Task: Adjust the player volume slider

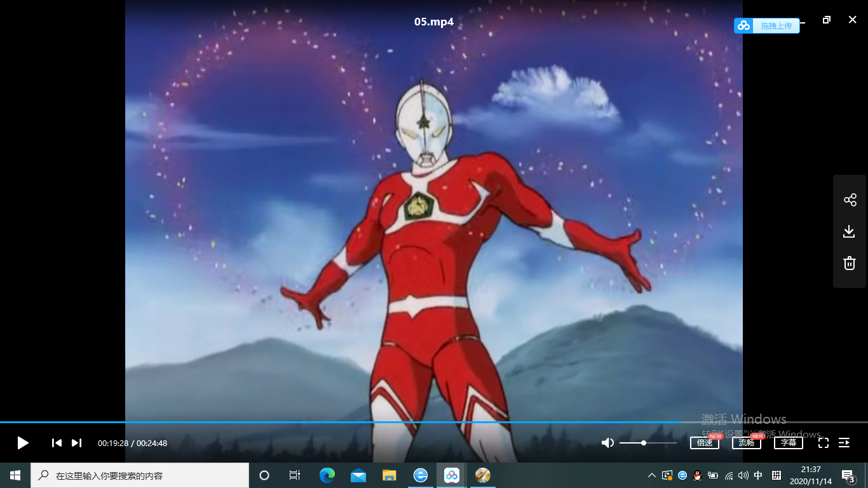Action: coord(648,443)
